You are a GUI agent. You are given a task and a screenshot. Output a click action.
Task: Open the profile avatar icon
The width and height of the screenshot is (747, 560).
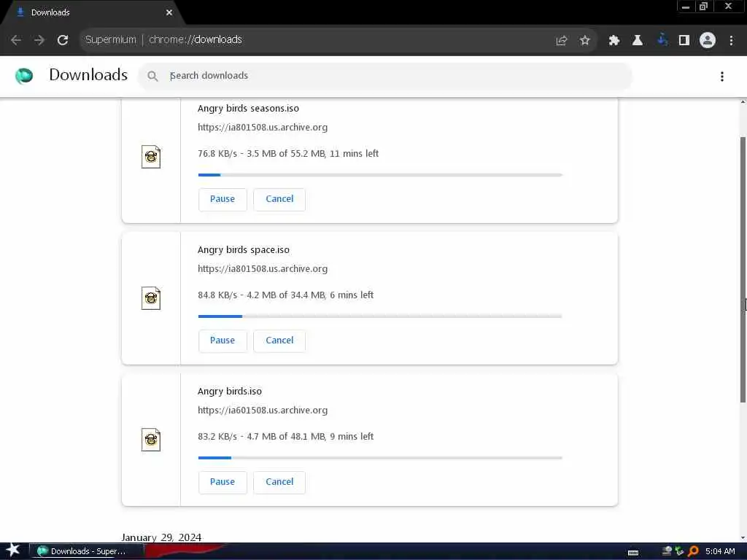click(x=708, y=40)
